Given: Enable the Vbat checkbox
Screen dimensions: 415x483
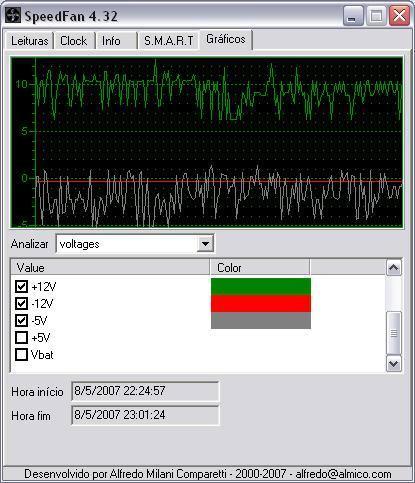Looking at the screenshot, I should 21,355.
